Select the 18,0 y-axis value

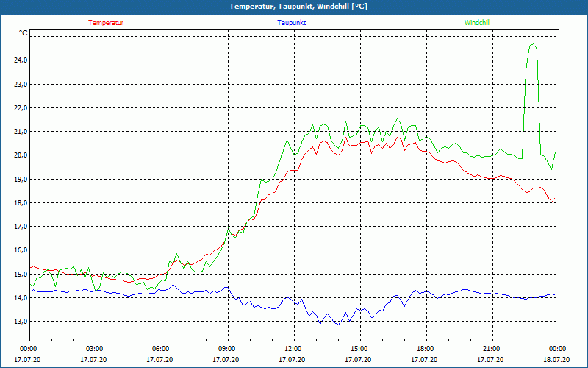pyautogui.click(x=21, y=203)
